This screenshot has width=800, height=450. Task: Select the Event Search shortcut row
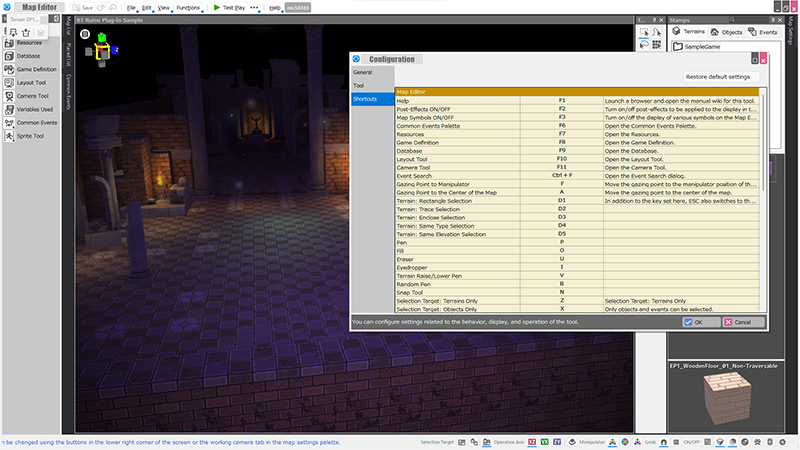[577, 176]
